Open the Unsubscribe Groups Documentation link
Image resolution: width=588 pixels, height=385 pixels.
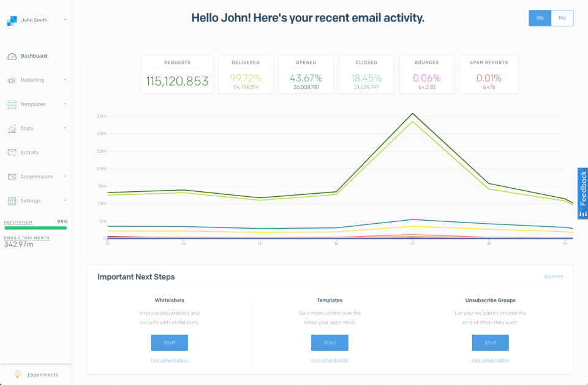click(490, 360)
